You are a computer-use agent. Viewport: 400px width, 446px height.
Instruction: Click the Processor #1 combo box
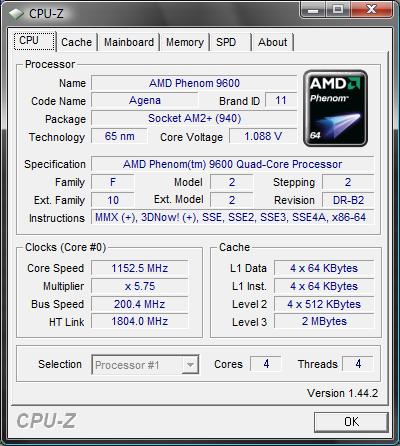point(145,365)
